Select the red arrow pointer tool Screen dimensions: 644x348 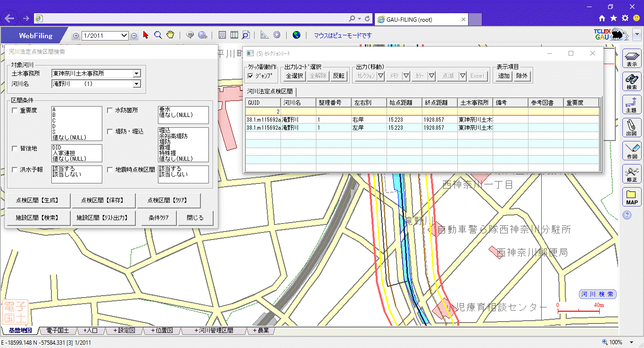pos(146,35)
